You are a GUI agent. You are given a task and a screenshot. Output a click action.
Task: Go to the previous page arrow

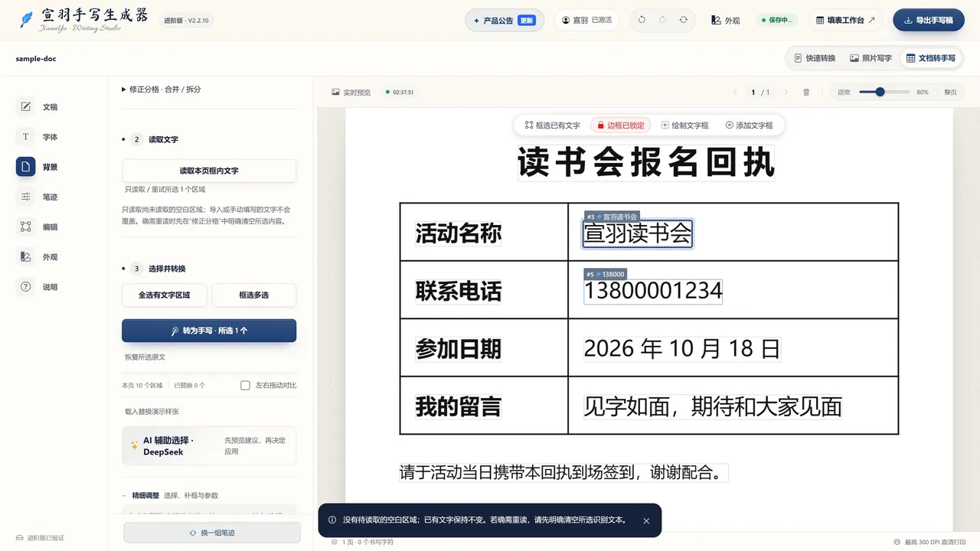click(x=735, y=92)
